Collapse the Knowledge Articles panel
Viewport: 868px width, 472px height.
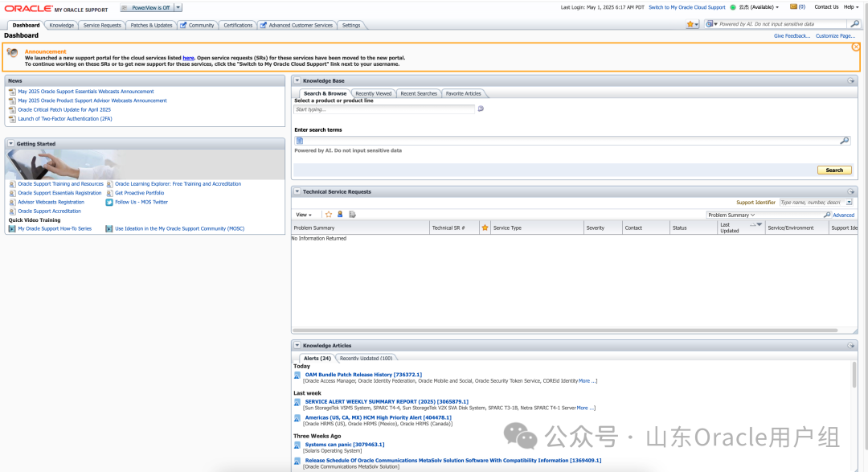pyautogui.click(x=297, y=346)
